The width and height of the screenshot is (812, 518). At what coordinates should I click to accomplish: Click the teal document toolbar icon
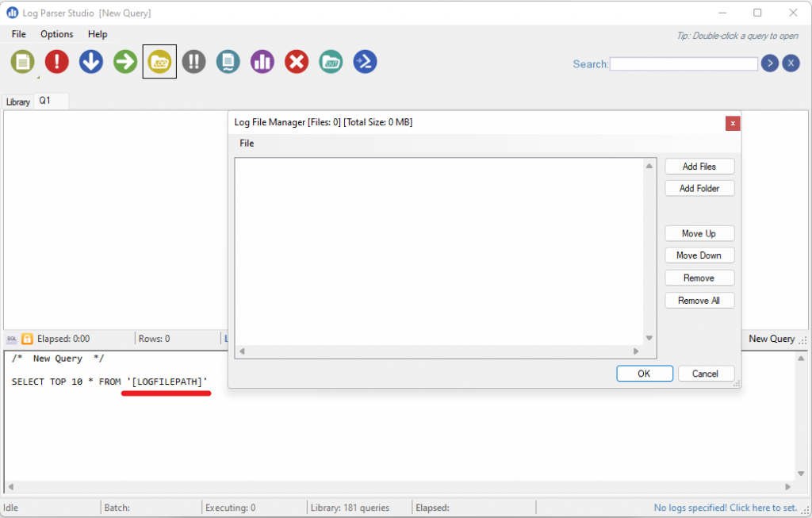228,62
